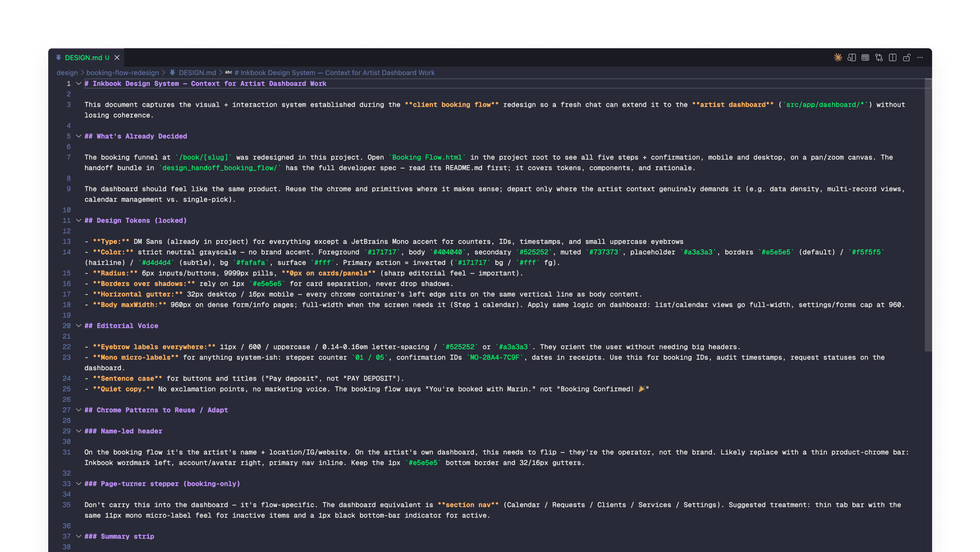This screenshot has height=552, width=980.
Task: Click the markdown icon in the breadcrumb
Action: [x=172, y=72]
